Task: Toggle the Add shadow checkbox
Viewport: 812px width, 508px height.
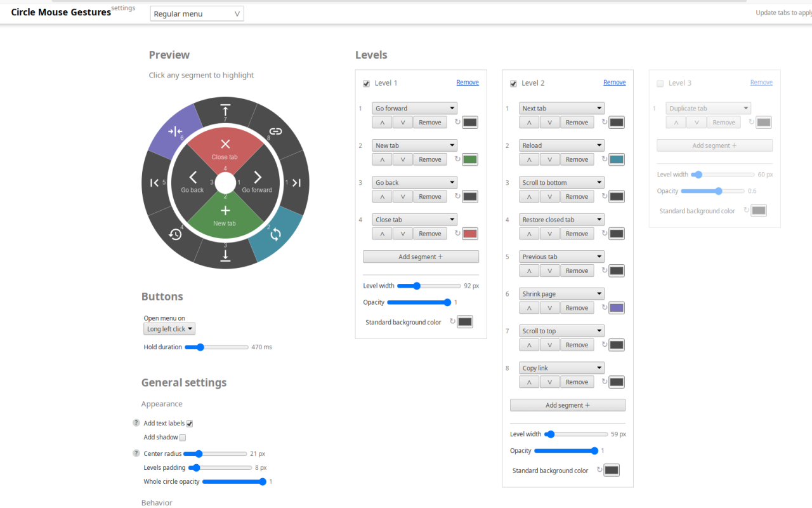Action: [x=182, y=437]
